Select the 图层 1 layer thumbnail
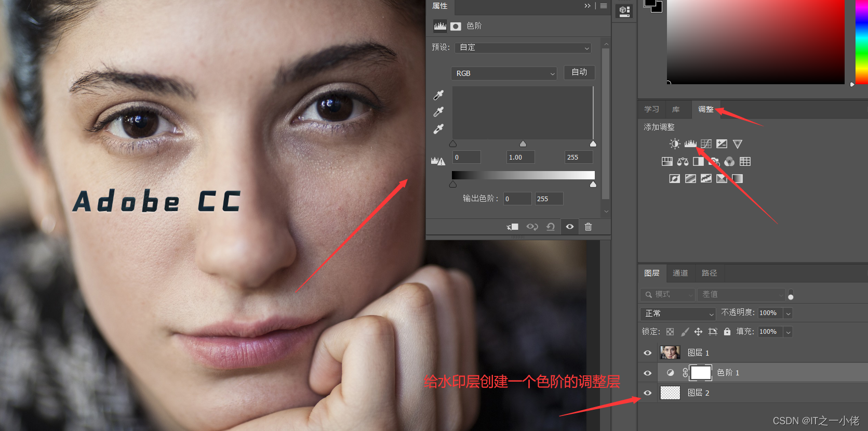Screen dimensions: 868x431 click(670, 353)
